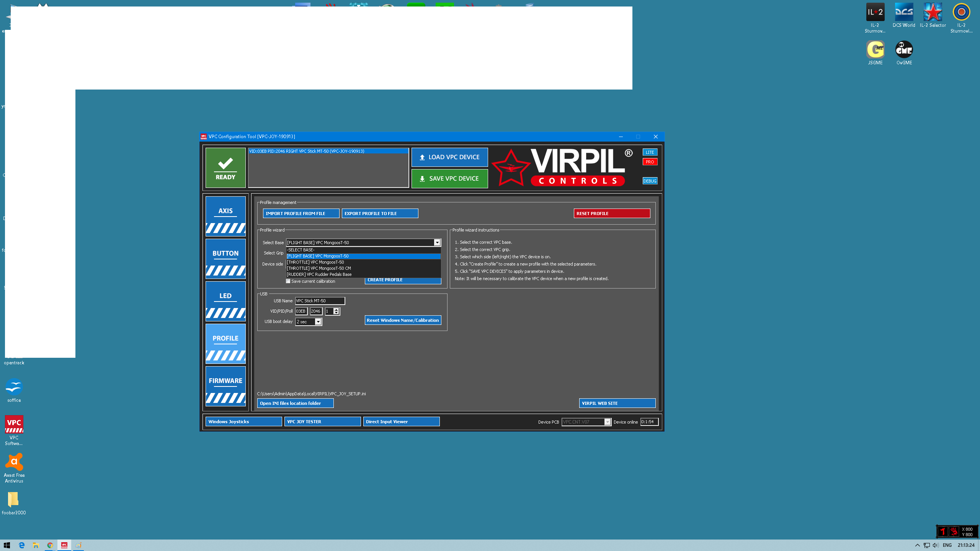This screenshot has height=551, width=980.
Task: Open the OvGME desktop icon
Action: point(904,53)
